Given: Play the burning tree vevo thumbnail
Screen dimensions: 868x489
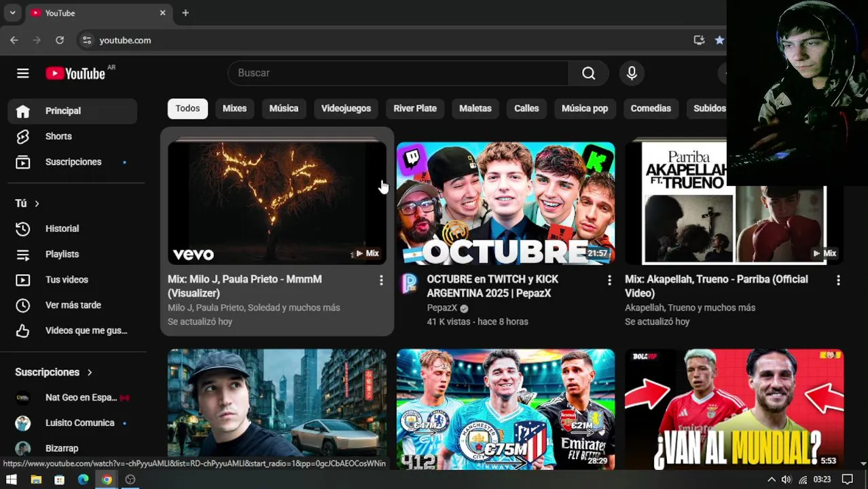Looking at the screenshot, I should [x=277, y=203].
